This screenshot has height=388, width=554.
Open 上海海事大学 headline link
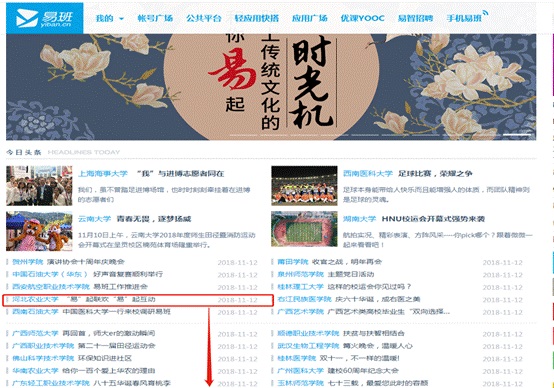151,174
